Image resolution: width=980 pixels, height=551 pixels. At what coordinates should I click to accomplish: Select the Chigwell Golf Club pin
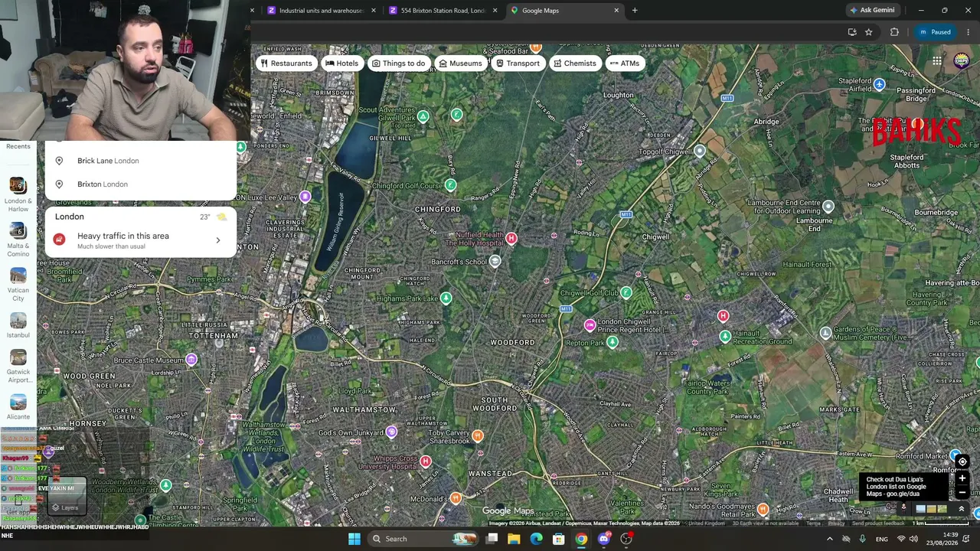tap(626, 293)
